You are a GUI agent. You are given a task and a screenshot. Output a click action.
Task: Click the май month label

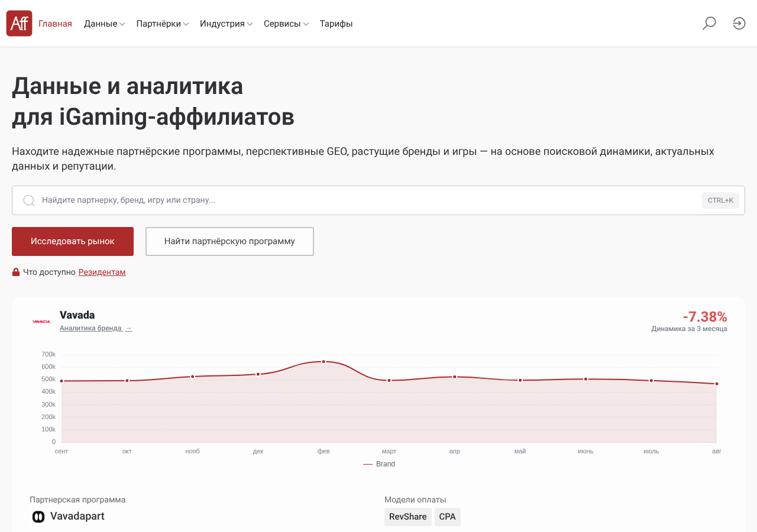520,451
